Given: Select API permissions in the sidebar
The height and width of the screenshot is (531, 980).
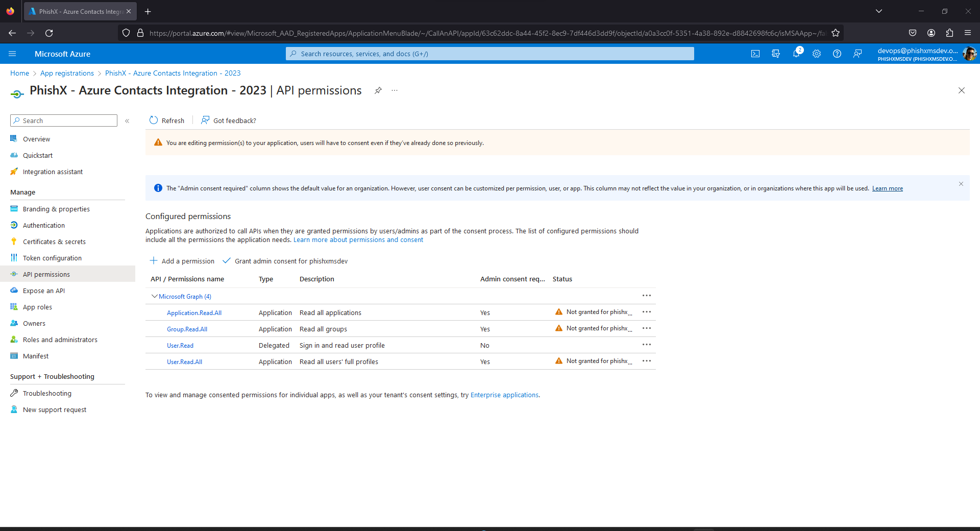Looking at the screenshot, I should pyautogui.click(x=46, y=274).
